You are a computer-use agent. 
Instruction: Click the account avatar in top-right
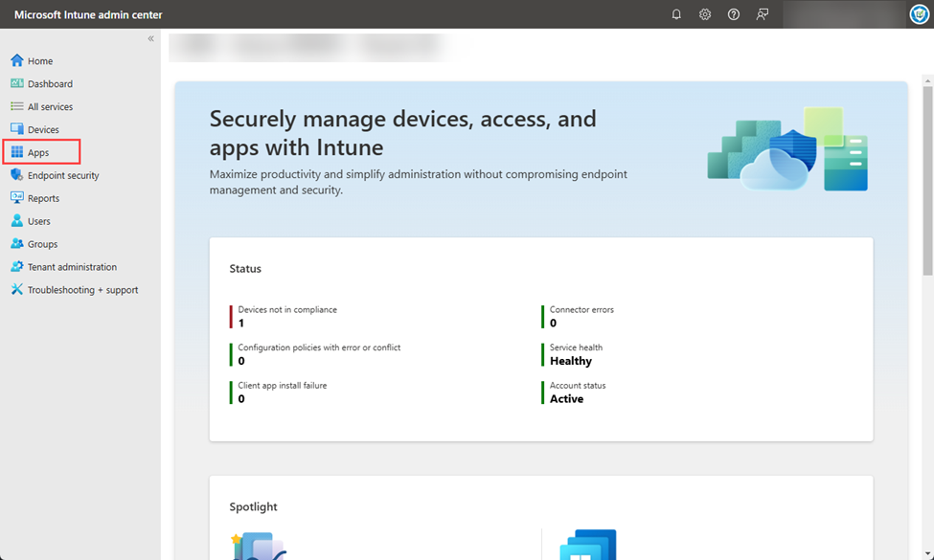click(919, 14)
